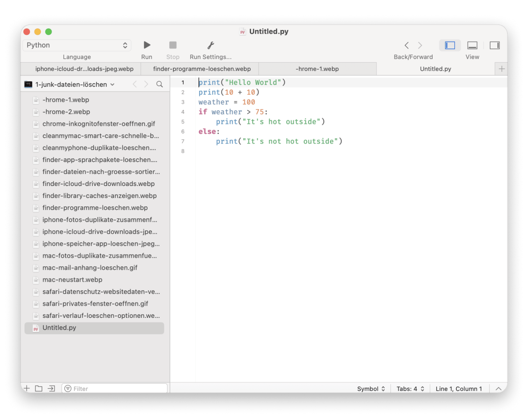
Task: Select chrome-inkognitofenster-oeffnen.gif file
Action: point(94,124)
